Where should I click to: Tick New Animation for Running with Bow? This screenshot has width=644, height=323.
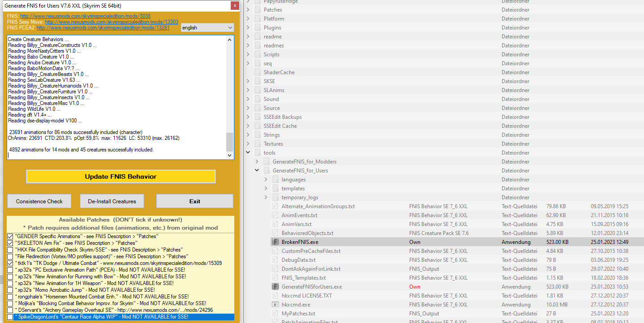[x=10, y=277]
